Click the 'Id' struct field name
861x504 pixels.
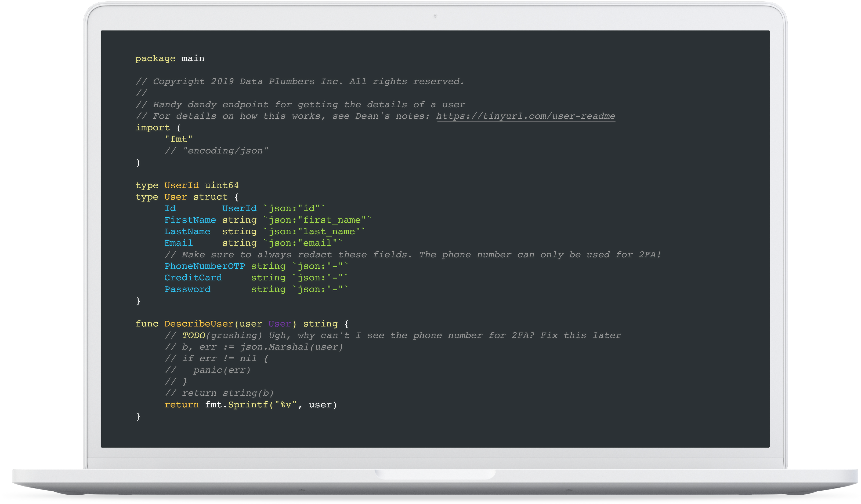tap(170, 208)
